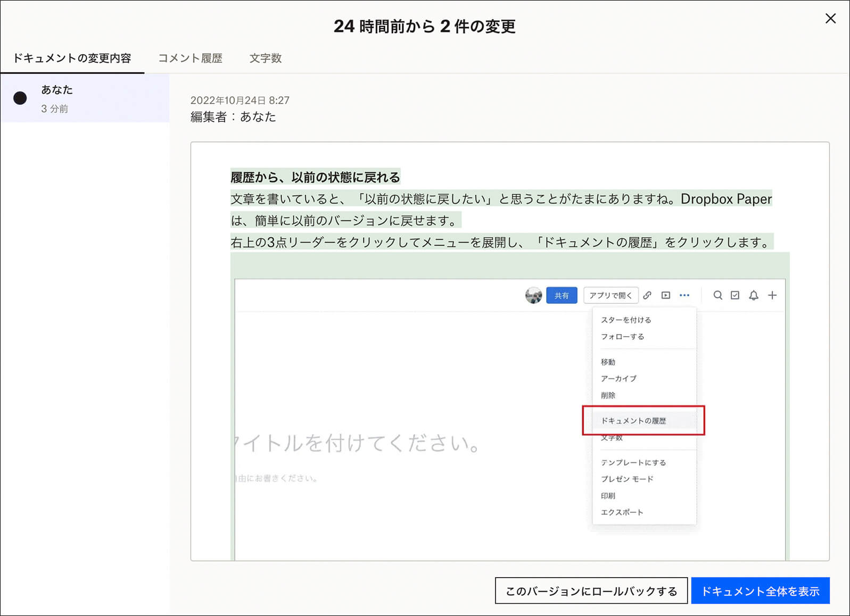Select the あなた 3 分前 version entry

pyautogui.click(x=85, y=98)
